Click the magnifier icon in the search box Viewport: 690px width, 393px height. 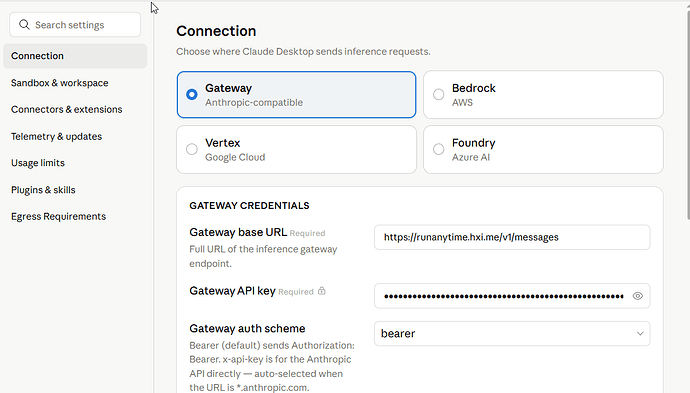[x=24, y=25]
